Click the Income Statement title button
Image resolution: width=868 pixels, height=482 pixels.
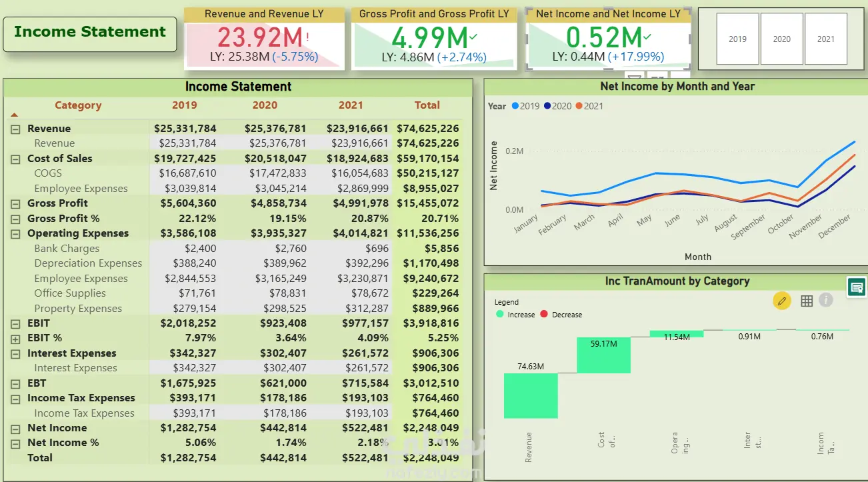point(90,32)
